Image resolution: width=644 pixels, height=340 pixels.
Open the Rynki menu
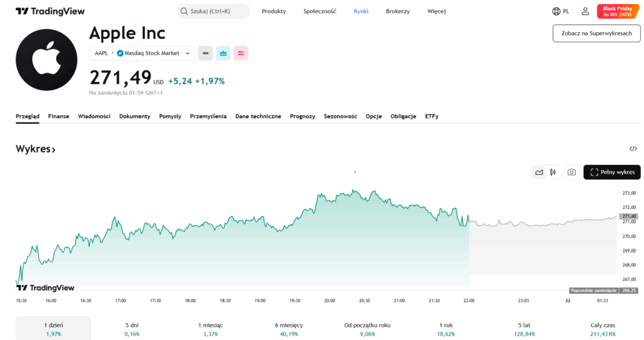click(x=360, y=11)
